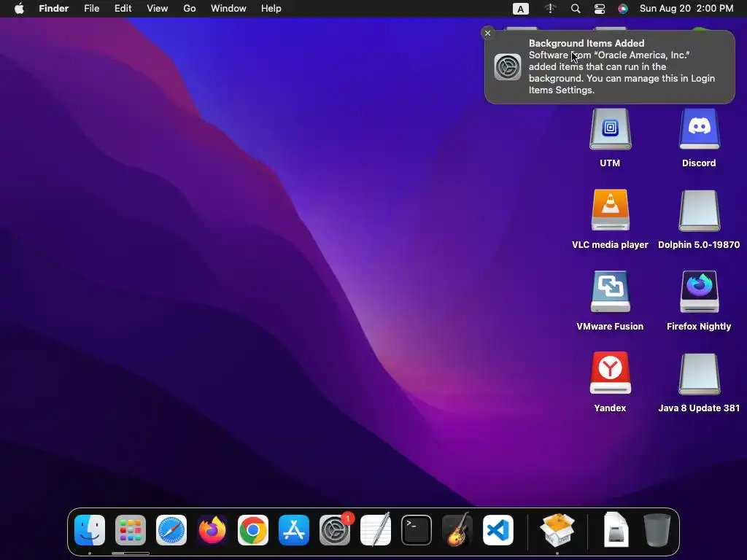Open Terminal from the Dock
Screen dimensions: 747x560
(417, 530)
